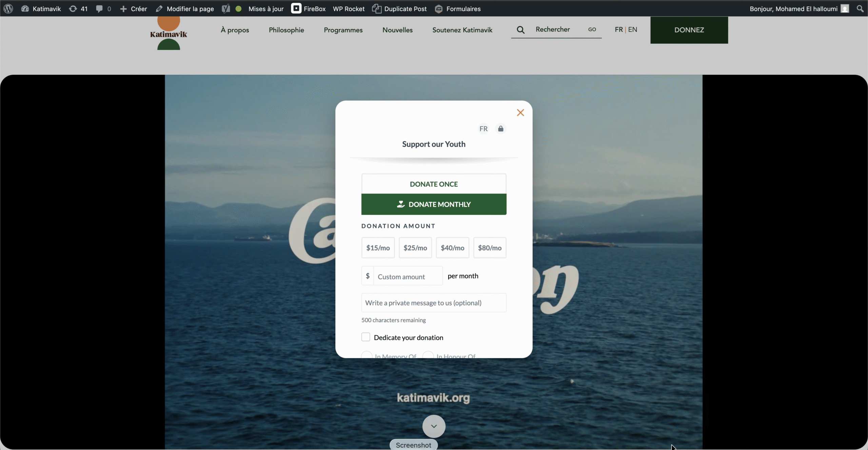This screenshot has width=868, height=450.
Task: Click the secure lock icon in donation form
Action: 500,129
